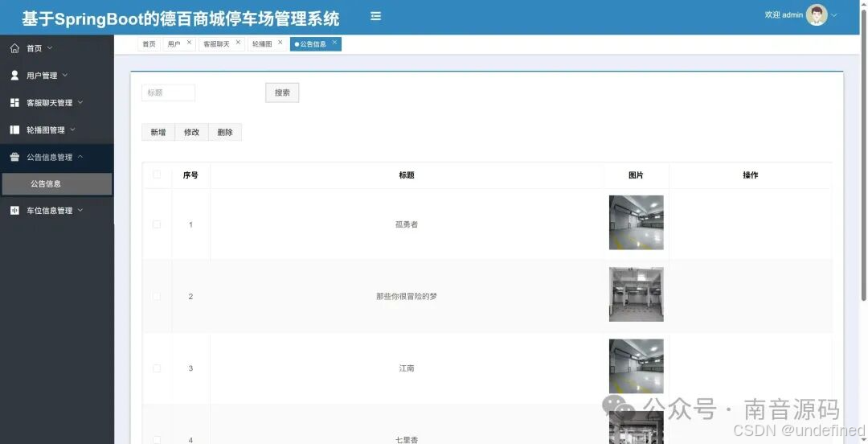
Task: Open the image thumbnail for 江南
Action: tap(636, 367)
